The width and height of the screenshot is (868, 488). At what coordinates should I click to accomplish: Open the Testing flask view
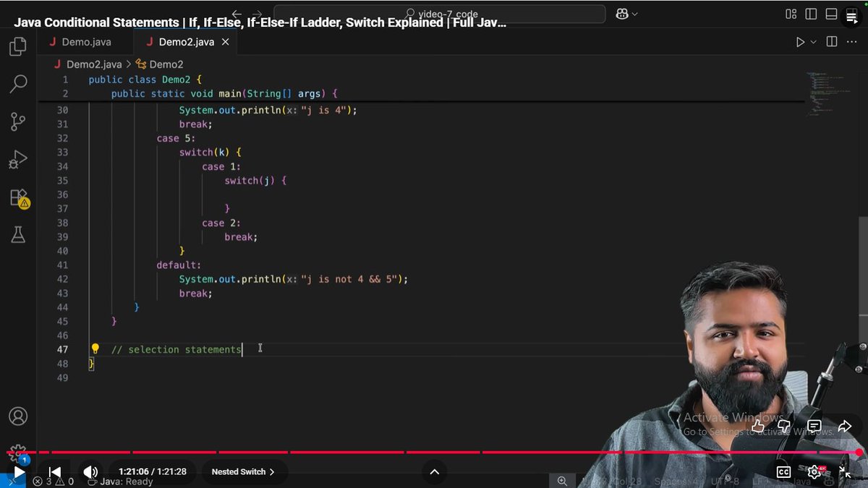(18, 234)
